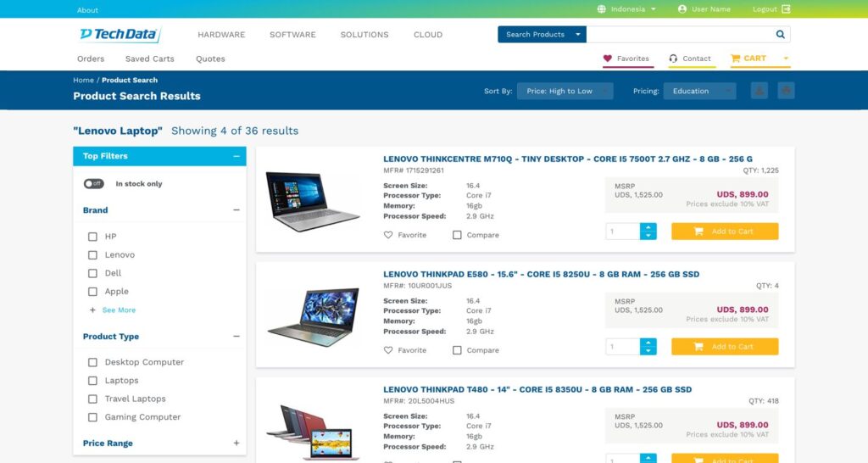Open the Sort By dropdown
Screen dimensions: 868x463
[565, 91]
